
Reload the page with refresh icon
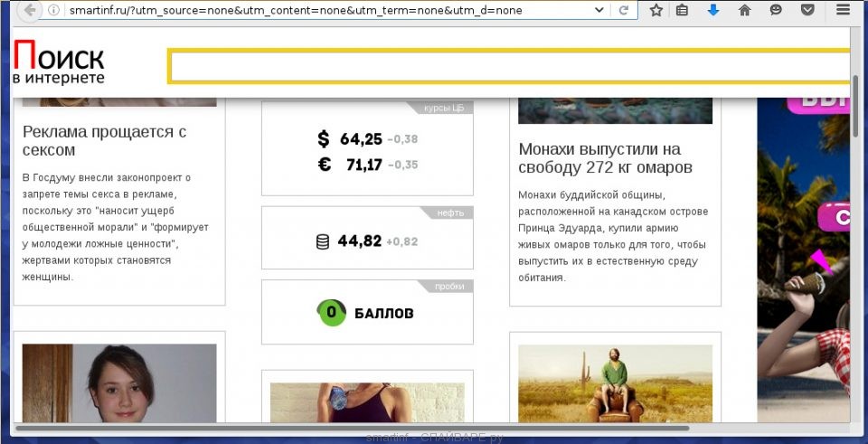click(x=623, y=10)
